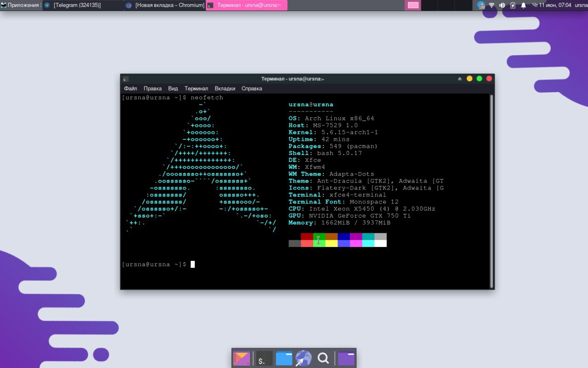Click the 'Terminal Font: Monospace 12' line
588x368 pixels.
[344, 202]
